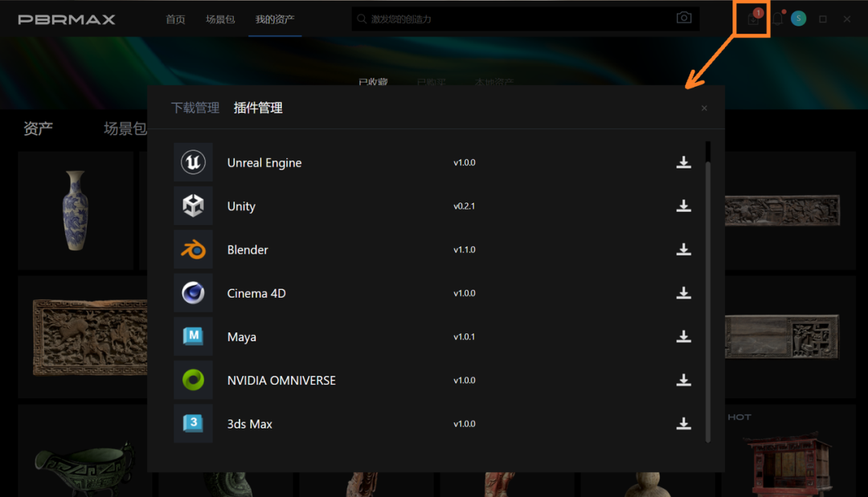Image resolution: width=868 pixels, height=497 pixels.
Task: Click the 3ds Max logo icon
Action: pos(193,423)
